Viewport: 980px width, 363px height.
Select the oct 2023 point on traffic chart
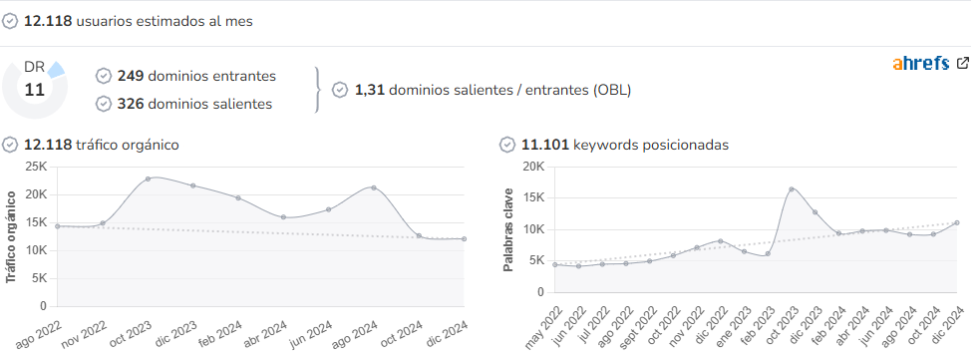coord(149,179)
